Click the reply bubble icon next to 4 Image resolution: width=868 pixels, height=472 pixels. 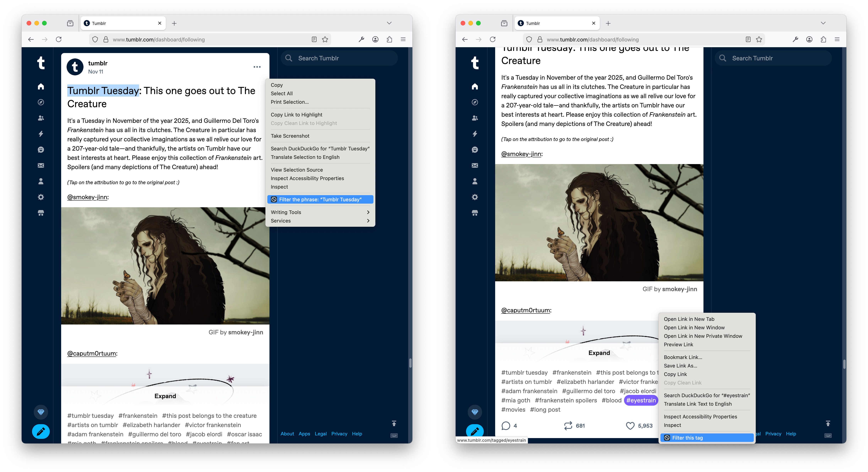(505, 426)
